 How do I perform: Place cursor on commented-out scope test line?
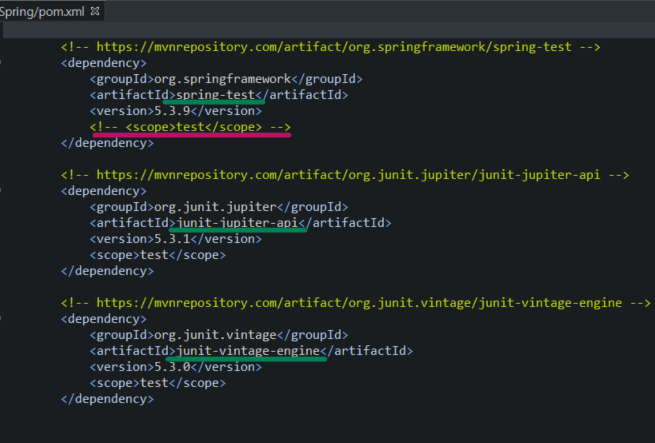190,127
